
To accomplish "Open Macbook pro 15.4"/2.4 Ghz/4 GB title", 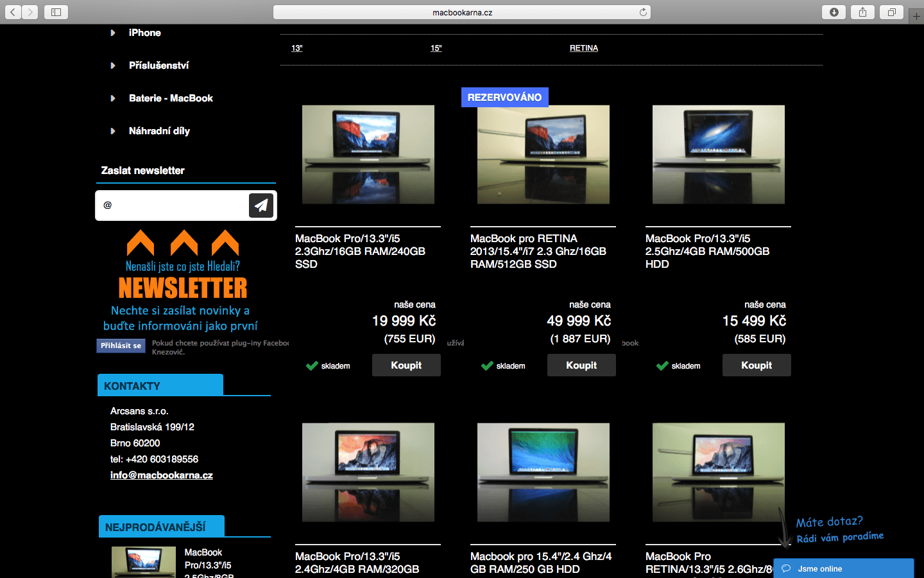I will tap(541, 563).
